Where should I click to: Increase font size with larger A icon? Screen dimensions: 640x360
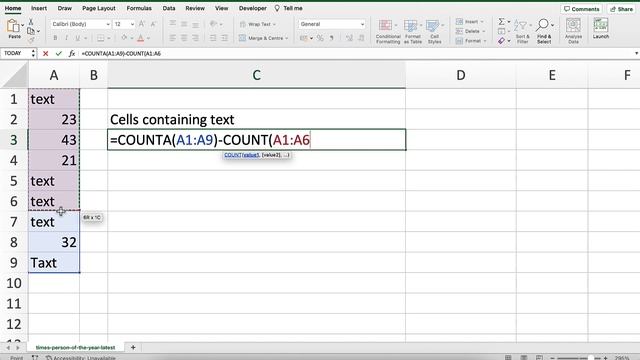coord(142,24)
